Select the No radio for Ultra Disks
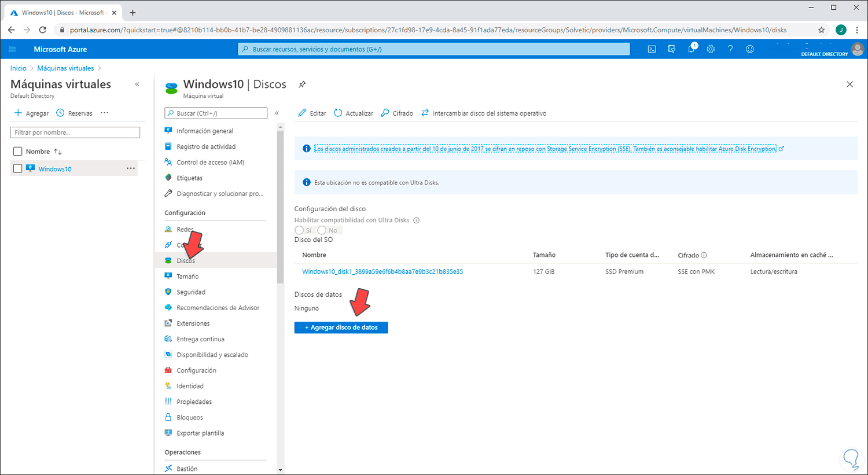This screenshot has height=475, width=868. pyautogui.click(x=322, y=230)
